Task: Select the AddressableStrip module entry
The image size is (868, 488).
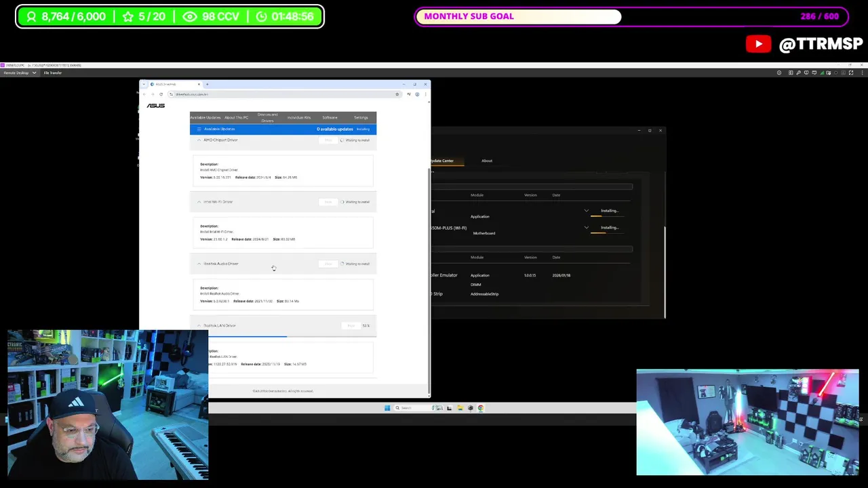Action: 484,294
